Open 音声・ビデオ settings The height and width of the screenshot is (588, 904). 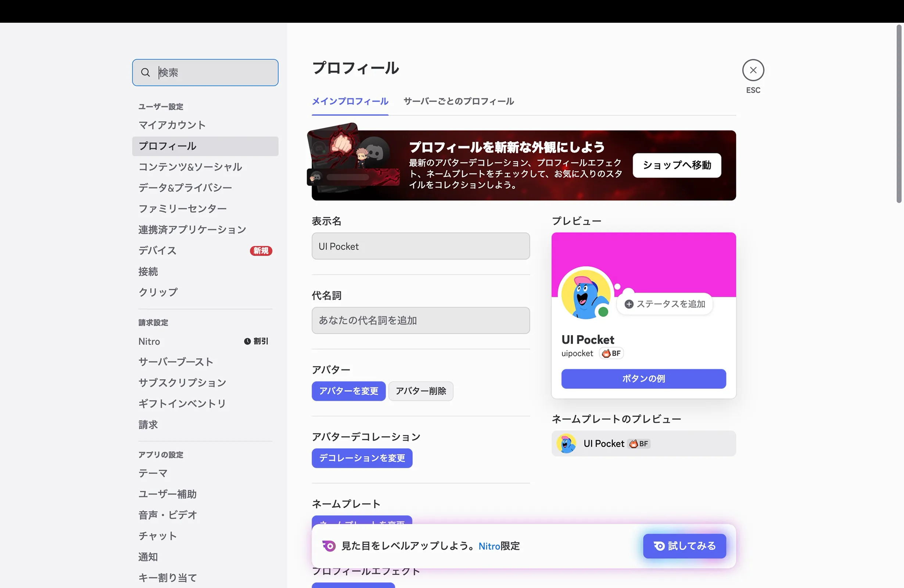tap(205, 515)
